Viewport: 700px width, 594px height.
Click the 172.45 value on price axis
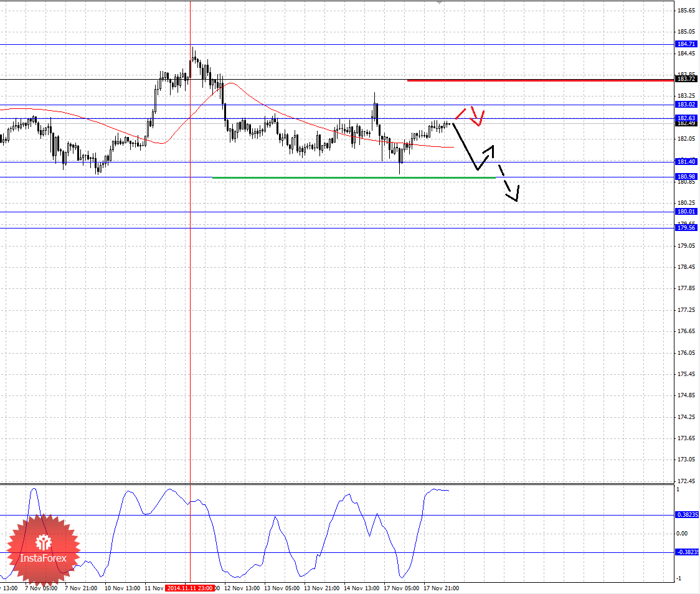point(686,481)
